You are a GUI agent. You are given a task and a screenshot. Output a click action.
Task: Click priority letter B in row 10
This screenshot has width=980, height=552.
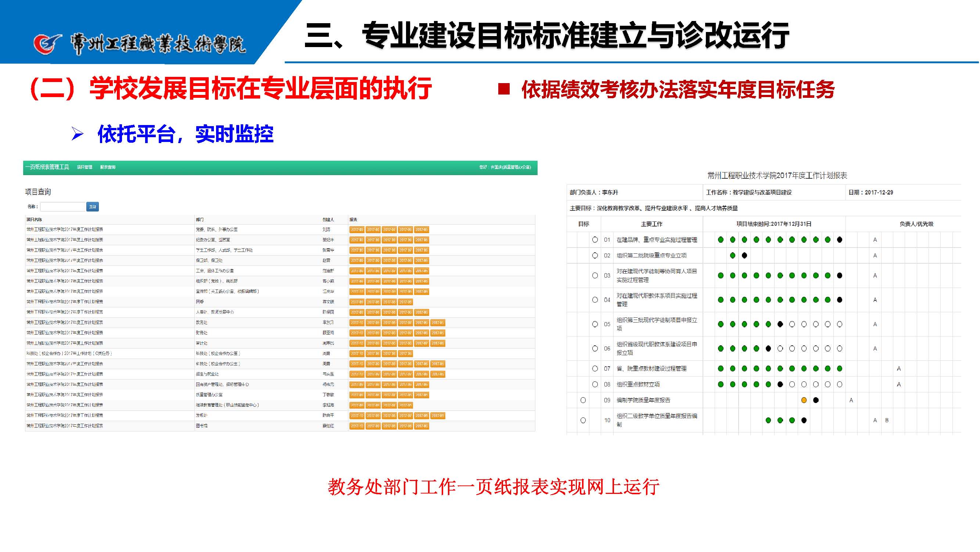tap(887, 421)
